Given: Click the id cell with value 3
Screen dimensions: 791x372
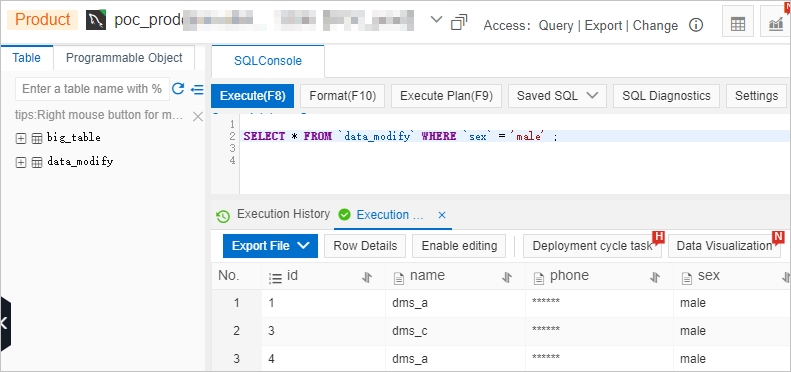Looking at the screenshot, I should pos(323,331).
